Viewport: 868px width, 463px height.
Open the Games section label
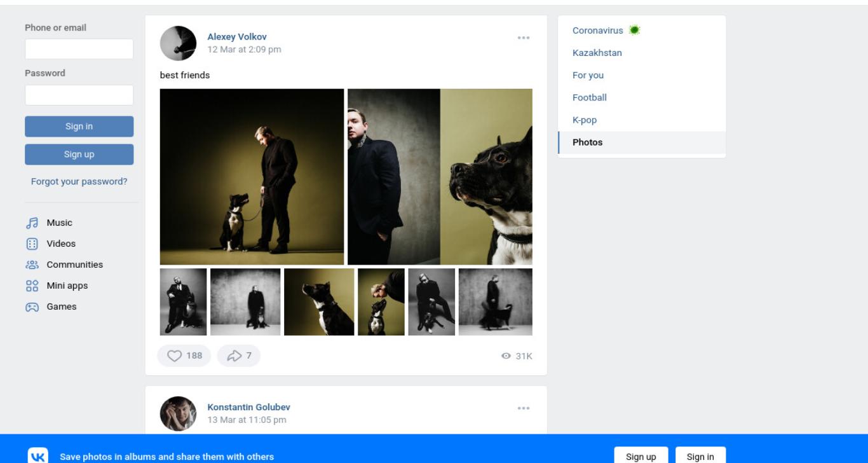tap(61, 307)
